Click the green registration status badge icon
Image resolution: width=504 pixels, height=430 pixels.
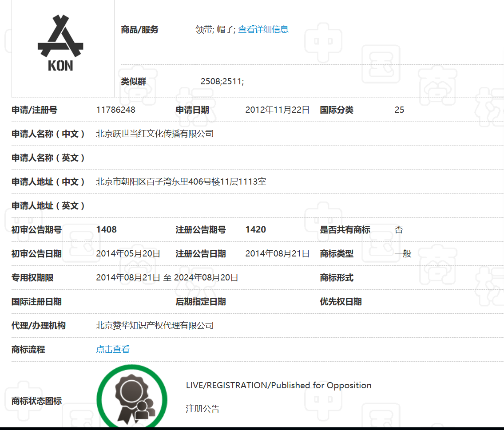(132, 397)
